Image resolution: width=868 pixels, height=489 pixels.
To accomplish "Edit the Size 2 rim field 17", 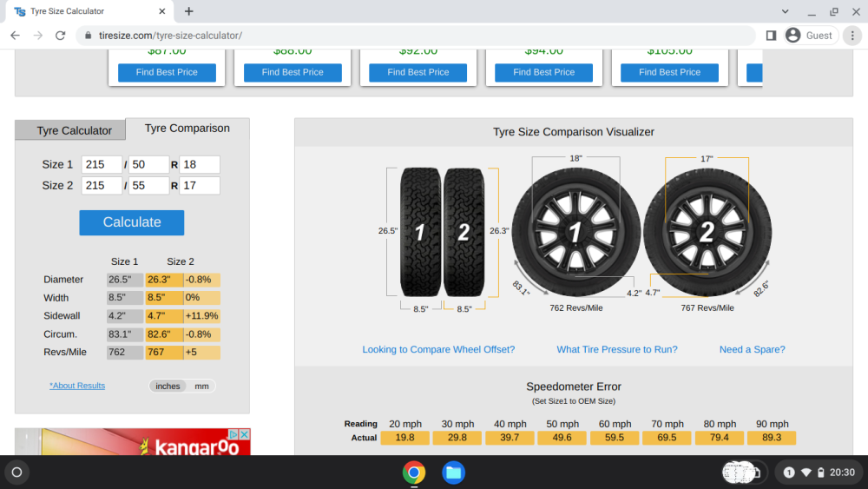I will click(x=200, y=186).
